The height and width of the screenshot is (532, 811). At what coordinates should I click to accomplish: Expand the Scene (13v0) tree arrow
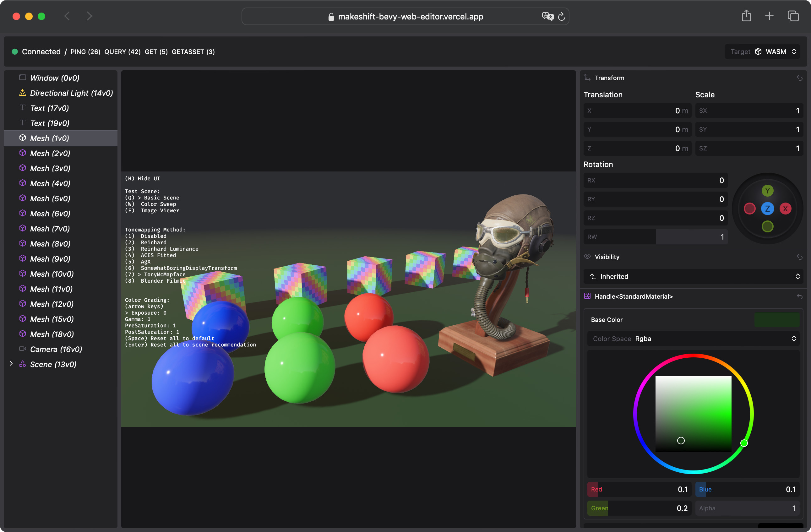[11, 364]
